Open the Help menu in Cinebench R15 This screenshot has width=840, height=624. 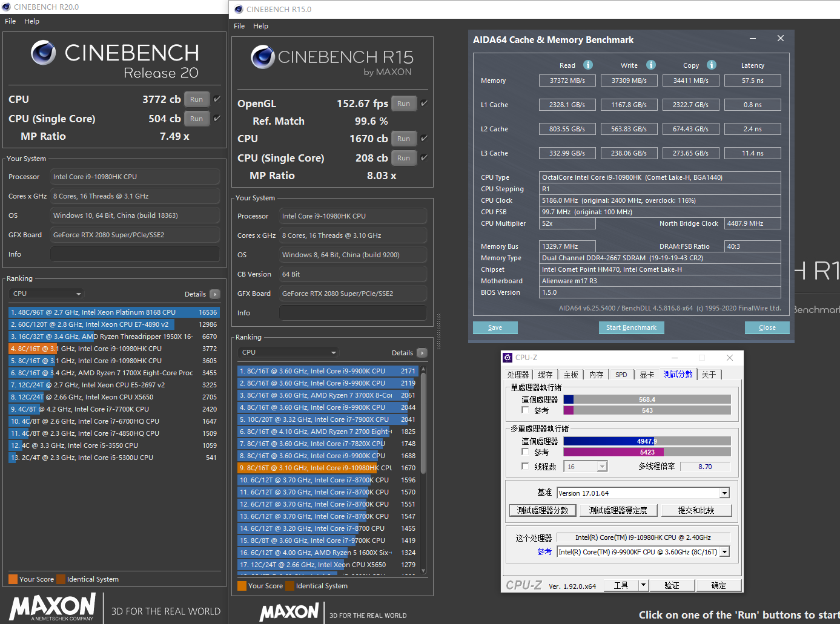(x=260, y=26)
